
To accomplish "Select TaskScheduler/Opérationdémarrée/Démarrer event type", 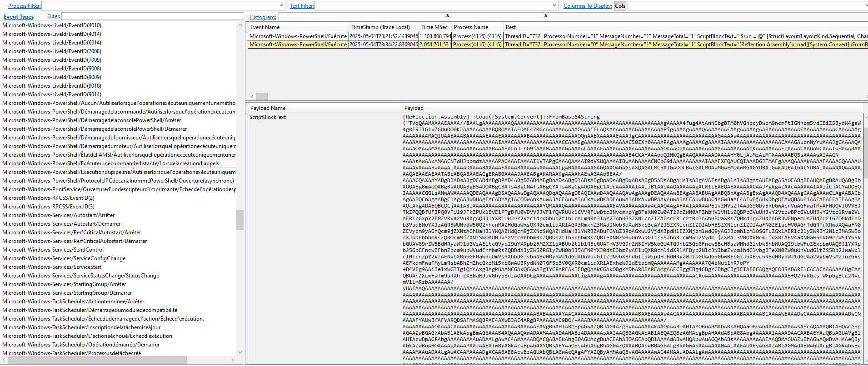I will click(81, 345).
